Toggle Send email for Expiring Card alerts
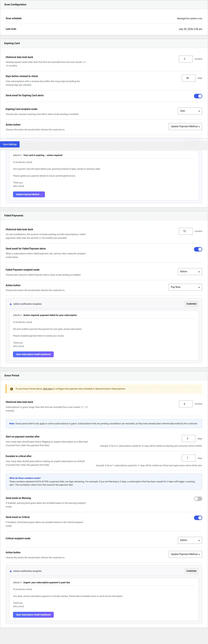This screenshot has width=208, height=644. coord(198,96)
